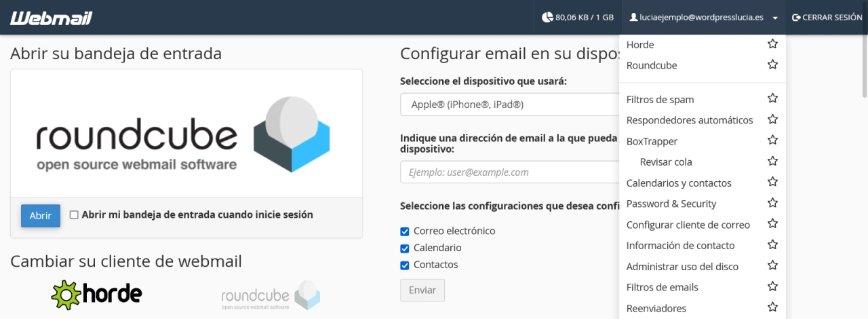This screenshot has width=868, height=319.
Task: Click the Webmail logo
Action: (x=51, y=18)
